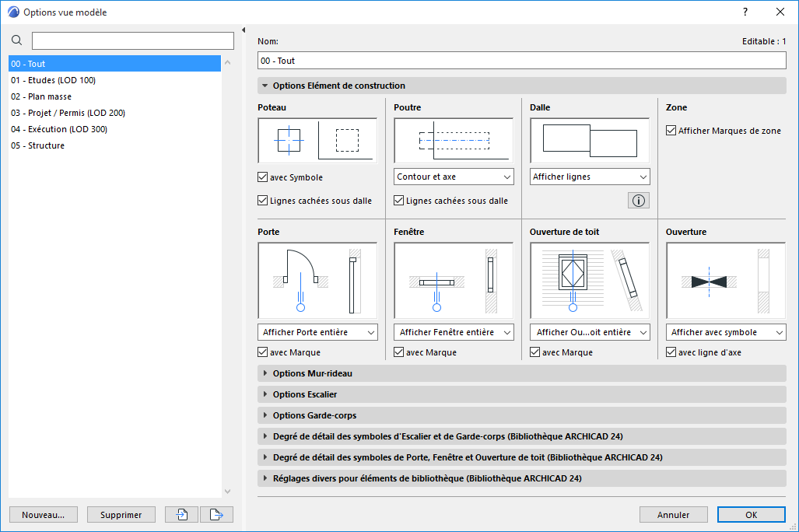Click the Nouveau button
Screen dimensions: 799x532
click(43, 514)
